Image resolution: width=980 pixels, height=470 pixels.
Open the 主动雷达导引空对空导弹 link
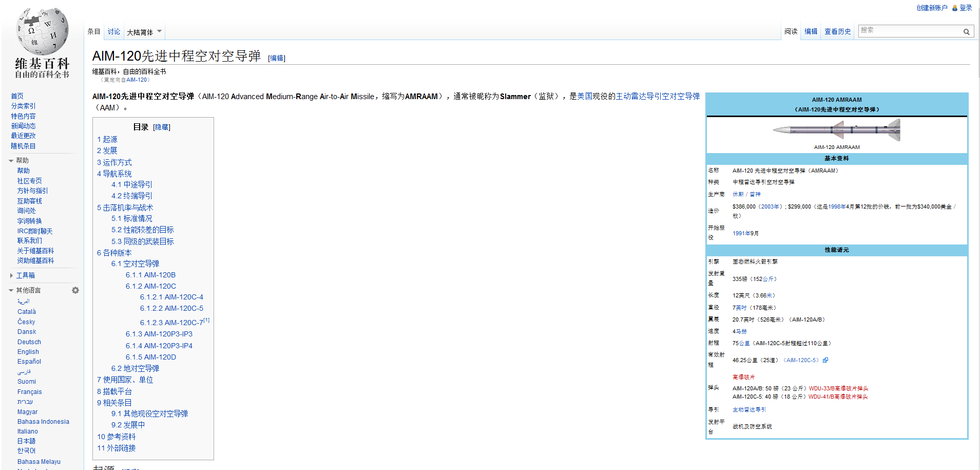click(658, 96)
